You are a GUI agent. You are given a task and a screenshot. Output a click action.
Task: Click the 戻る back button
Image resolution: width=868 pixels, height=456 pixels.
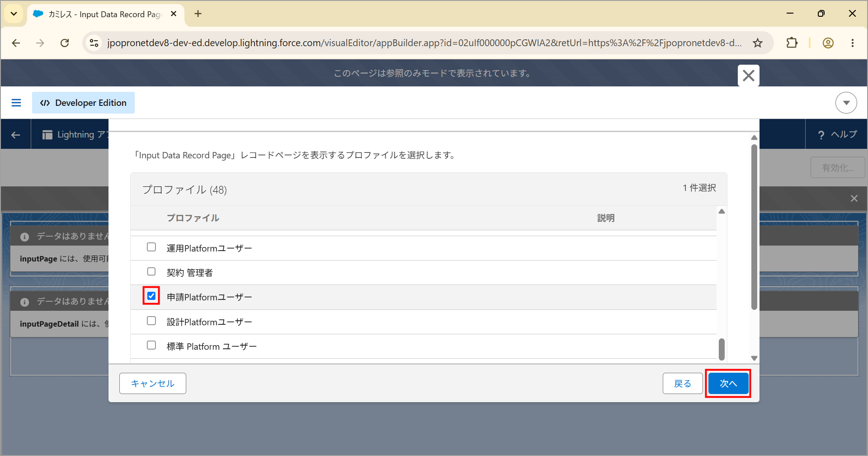[683, 384]
